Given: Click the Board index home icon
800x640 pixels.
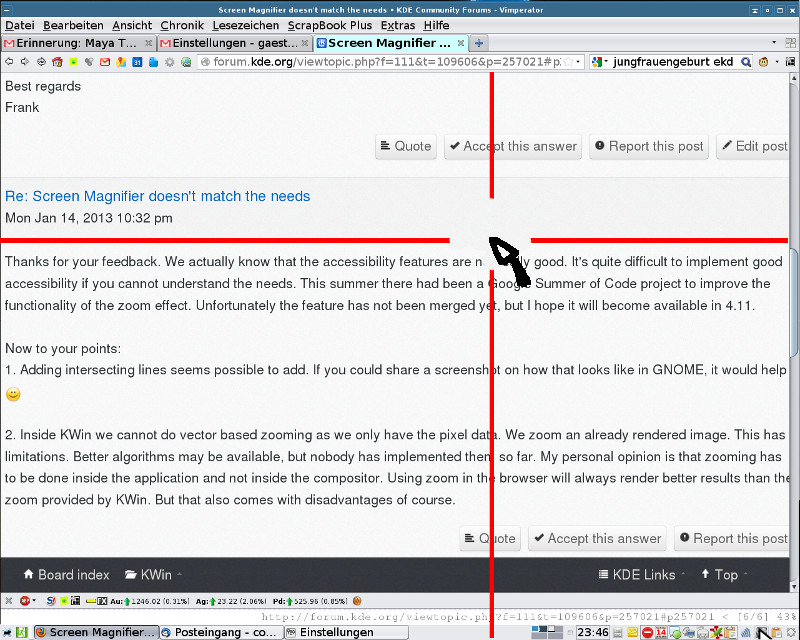Looking at the screenshot, I should [28, 575].
